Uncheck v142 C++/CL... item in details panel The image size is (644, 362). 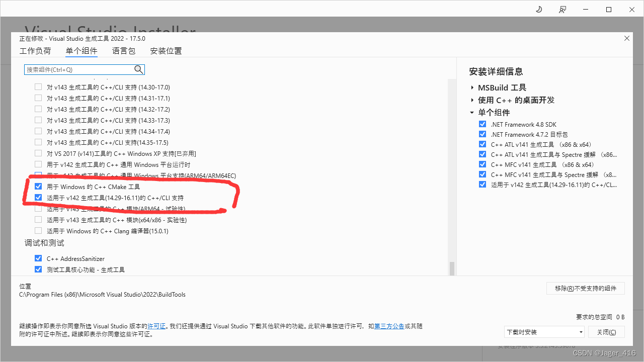click(x=482, y=185)
